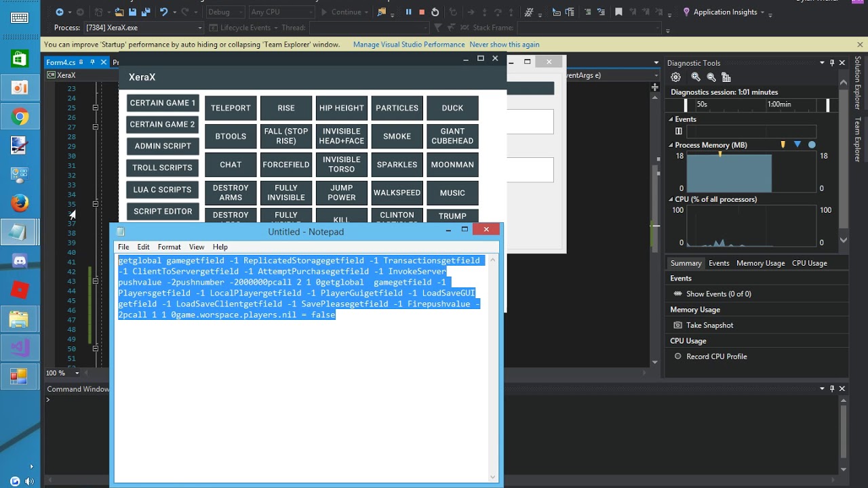868x488 pixels.
Task: Undo the last edit in Visual Studio
Action: 163,12
